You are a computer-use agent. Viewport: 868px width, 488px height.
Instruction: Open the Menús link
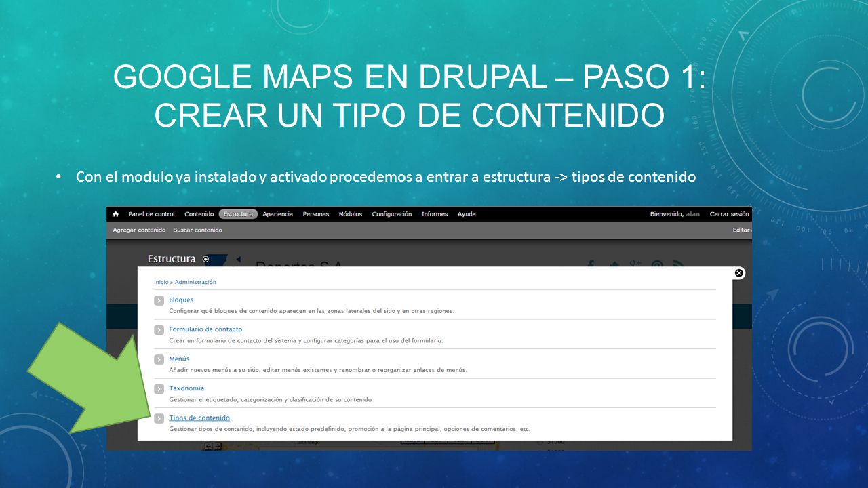point(179,359)
